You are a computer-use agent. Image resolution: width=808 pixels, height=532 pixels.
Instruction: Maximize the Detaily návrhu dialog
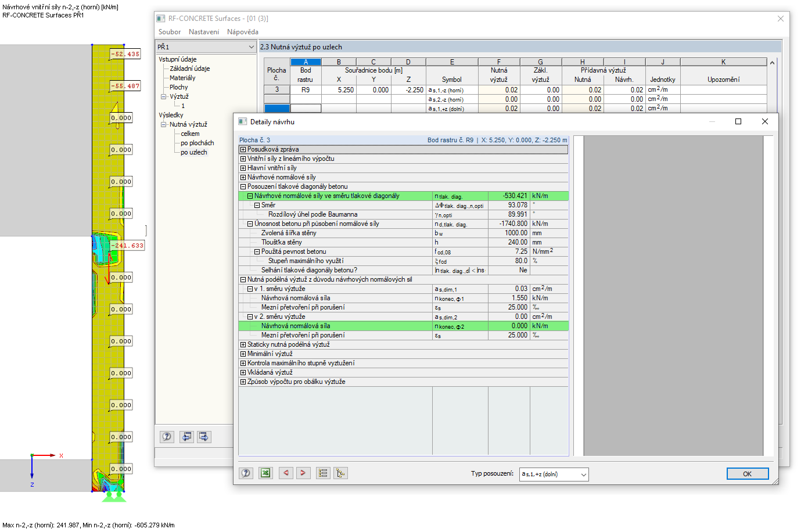click(738, 121)
